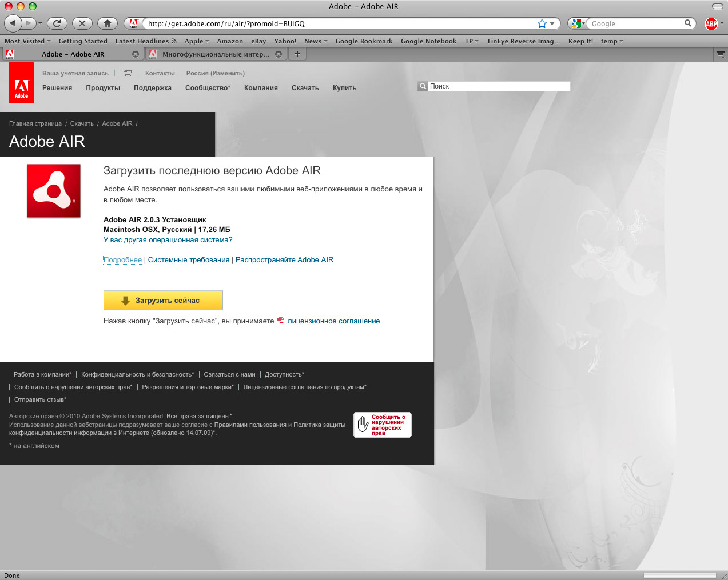Click the PDF icon before лицензионное соглашение

click(281, 321)
